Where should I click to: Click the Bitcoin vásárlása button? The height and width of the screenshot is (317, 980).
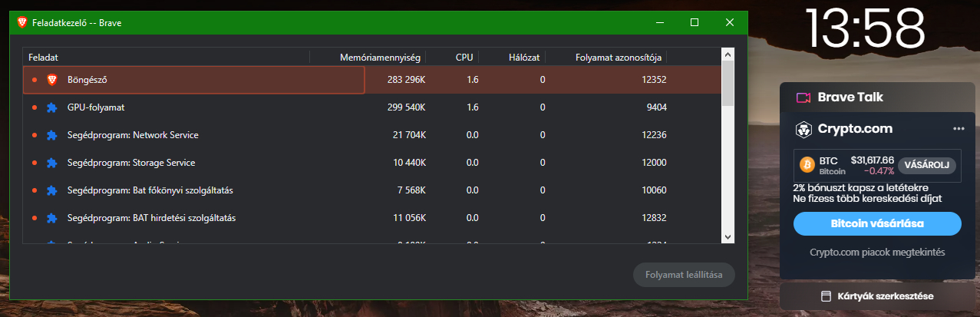tap(877, 224)
